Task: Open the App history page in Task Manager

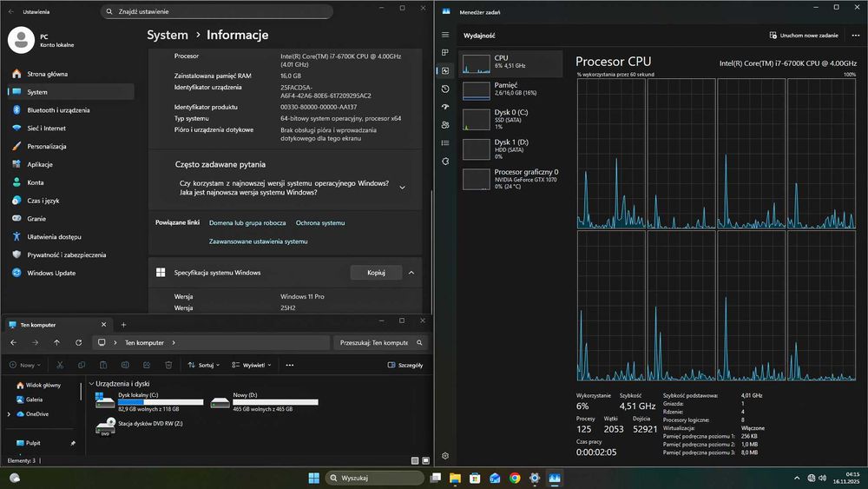Action: [445, 89]
